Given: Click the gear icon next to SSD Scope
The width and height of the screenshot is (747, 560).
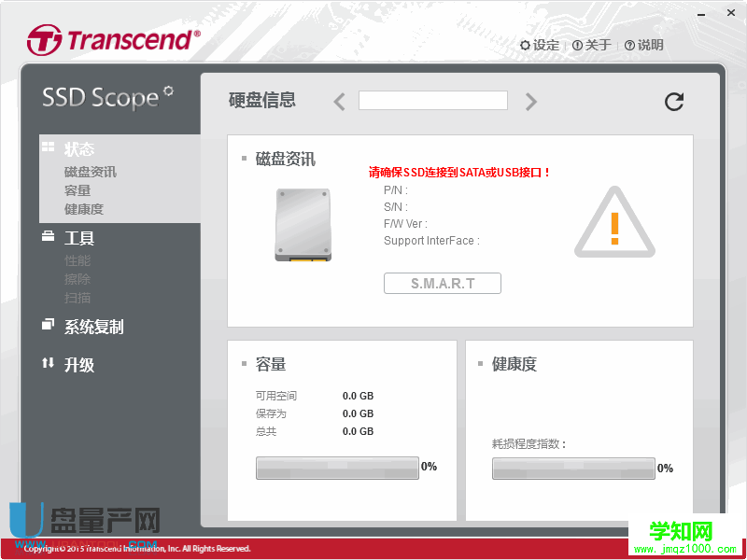Looking at the screenshot, I should click(x=168, y=91).
